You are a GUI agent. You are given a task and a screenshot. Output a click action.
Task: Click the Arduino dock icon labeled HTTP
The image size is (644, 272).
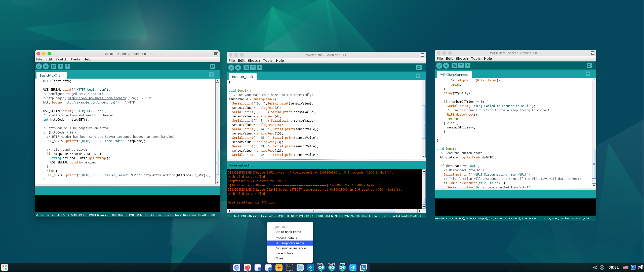coord(342,267)
